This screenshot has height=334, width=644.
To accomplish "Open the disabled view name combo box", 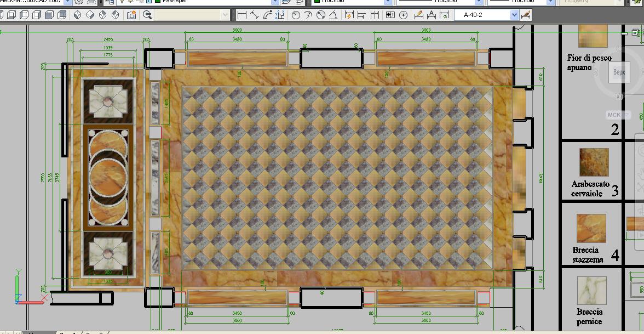I will pos(192,15).
